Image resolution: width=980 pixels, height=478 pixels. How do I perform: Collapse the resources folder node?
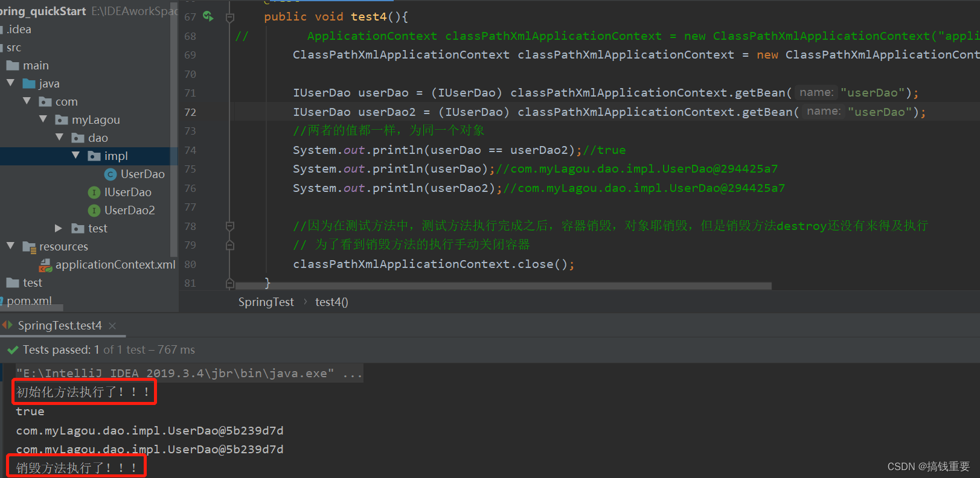coord(10,246)
